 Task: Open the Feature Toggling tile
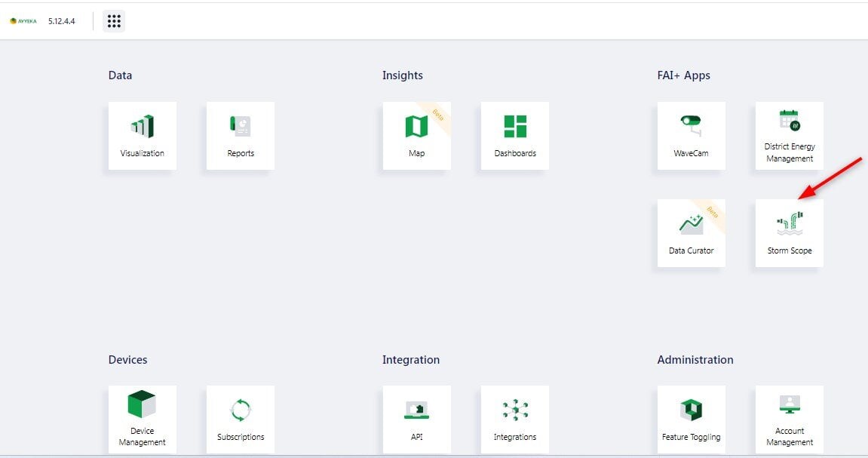[x=691, y=420]
